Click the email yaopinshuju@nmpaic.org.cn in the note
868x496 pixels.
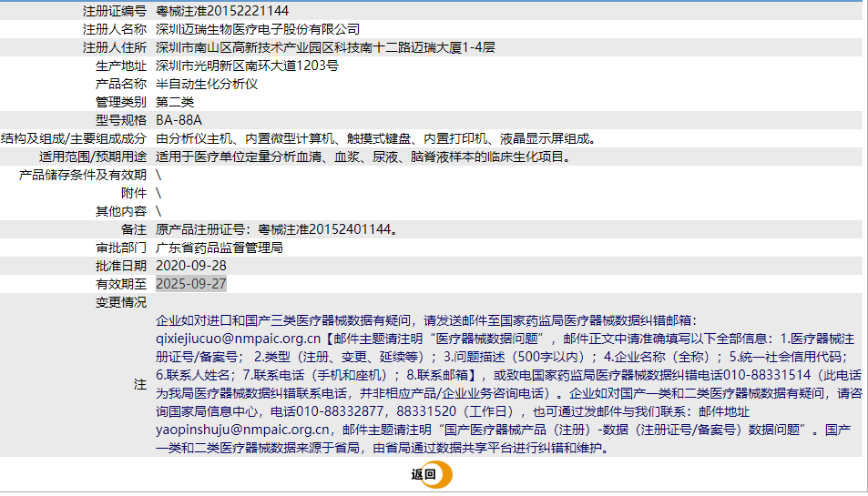pos(242,430)
